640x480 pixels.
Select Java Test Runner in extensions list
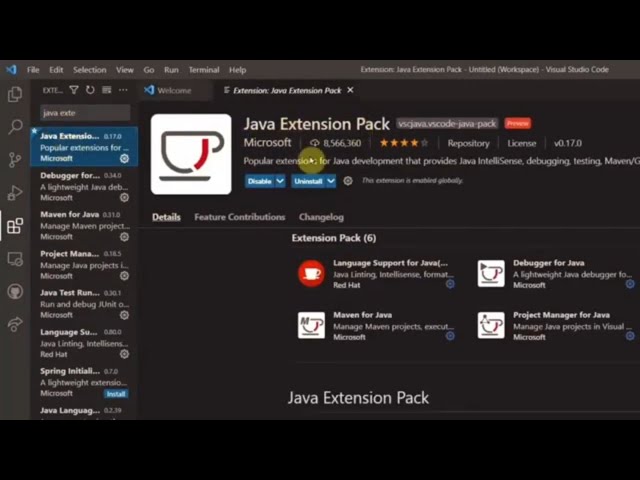pos(84,304)
